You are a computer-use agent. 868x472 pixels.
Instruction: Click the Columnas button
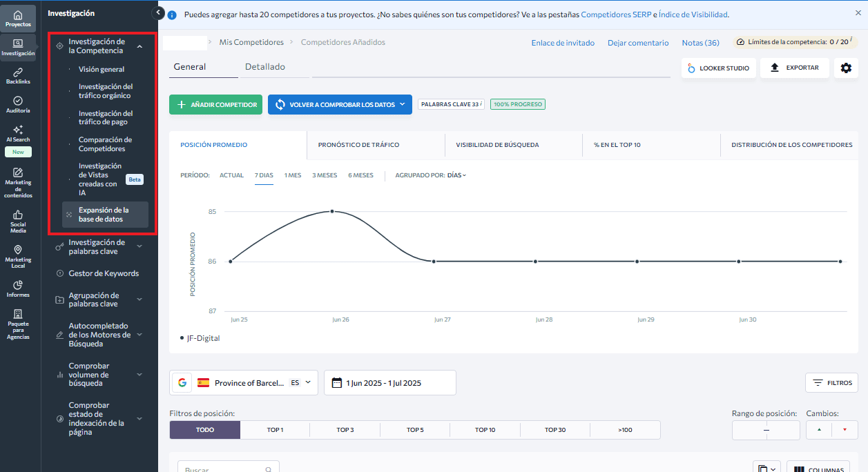818,467
